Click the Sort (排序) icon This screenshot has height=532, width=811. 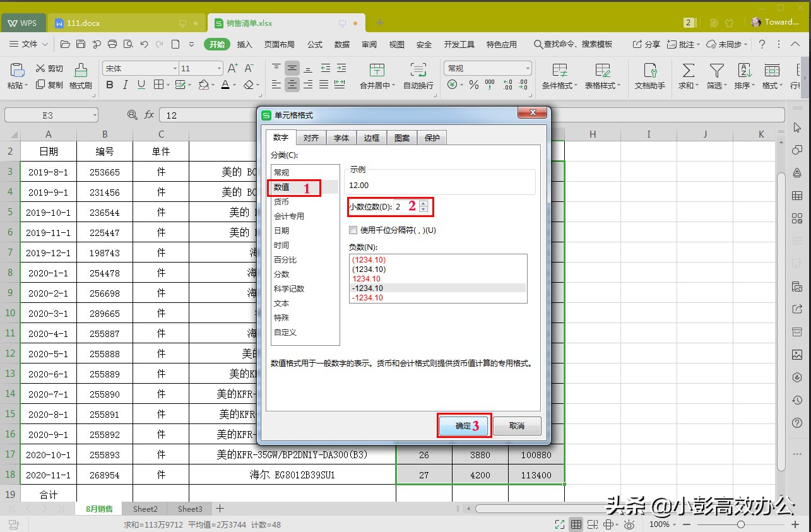744,71
